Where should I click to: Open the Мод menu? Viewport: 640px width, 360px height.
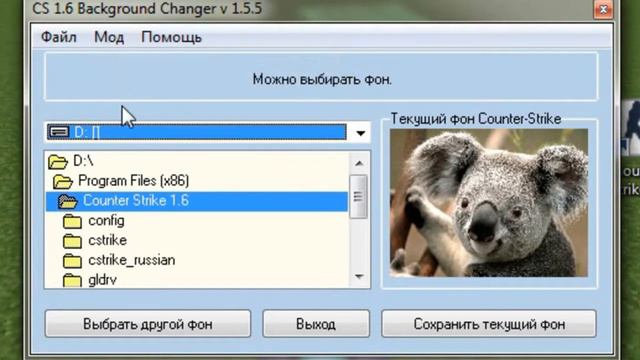[109, 37]
